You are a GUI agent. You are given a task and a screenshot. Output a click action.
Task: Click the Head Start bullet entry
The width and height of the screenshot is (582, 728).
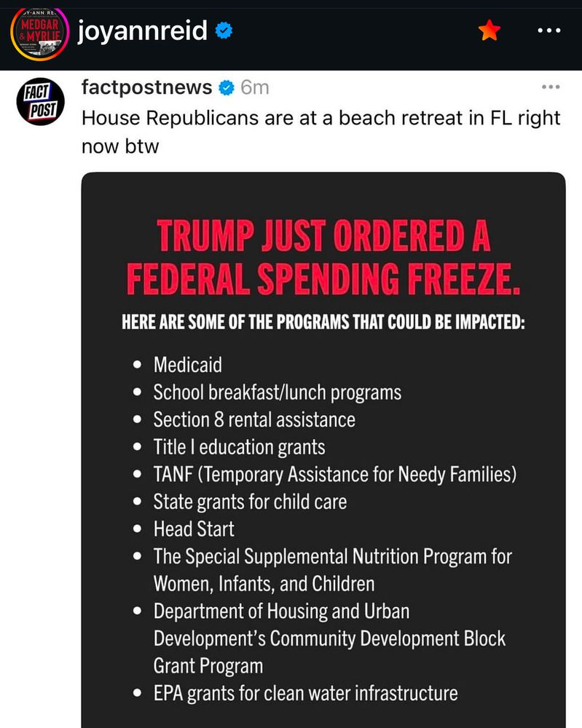[x=194, y=529]
